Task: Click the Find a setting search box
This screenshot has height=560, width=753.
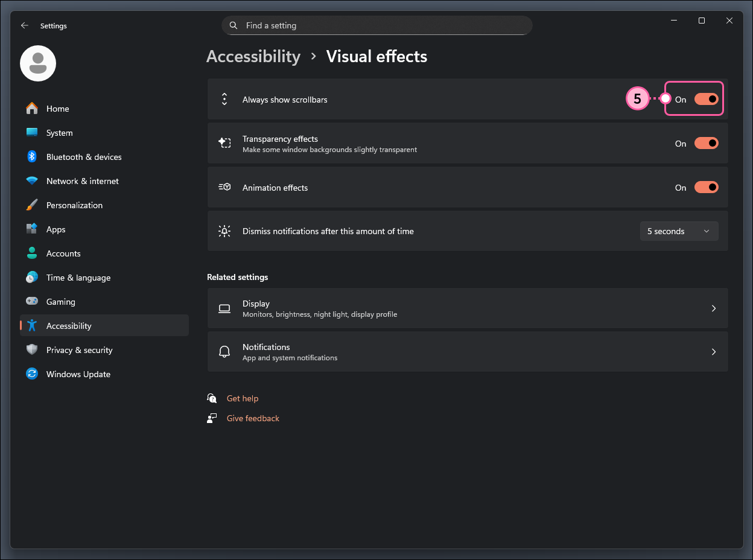Action: tap(377, 25)
